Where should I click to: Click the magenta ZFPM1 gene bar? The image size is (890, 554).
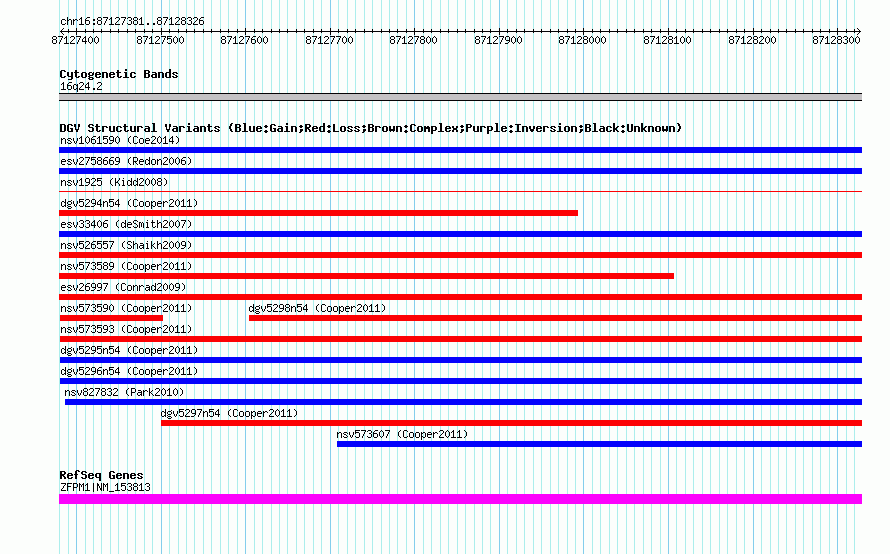click(x=460, y=499)
